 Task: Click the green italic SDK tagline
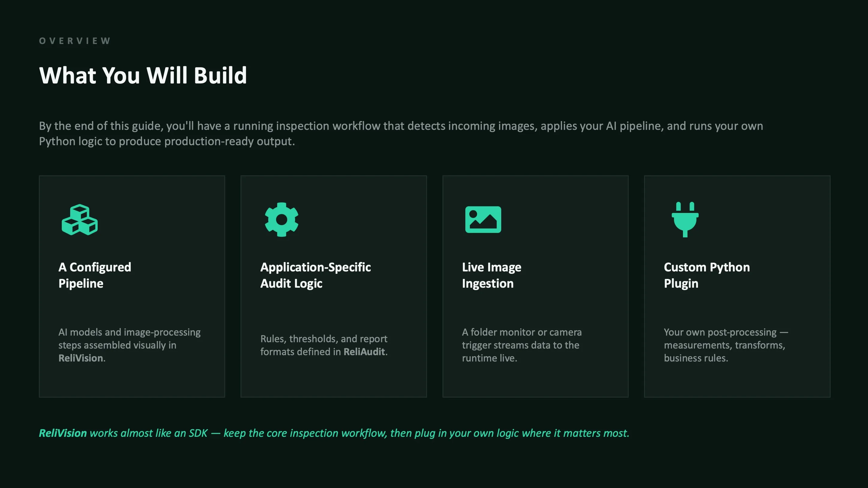pyautogui.click(x=334, y=433)
